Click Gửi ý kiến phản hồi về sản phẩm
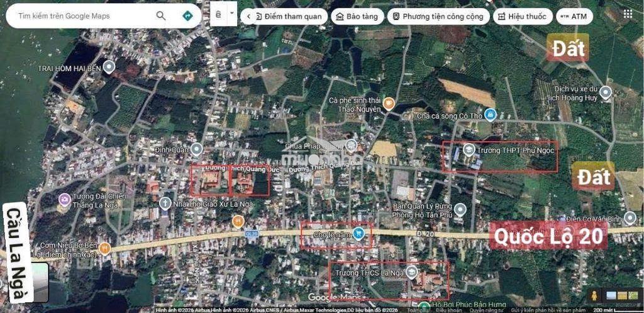Image resolution: width=644 pixels, height=313 pixels. pos(547,310)
